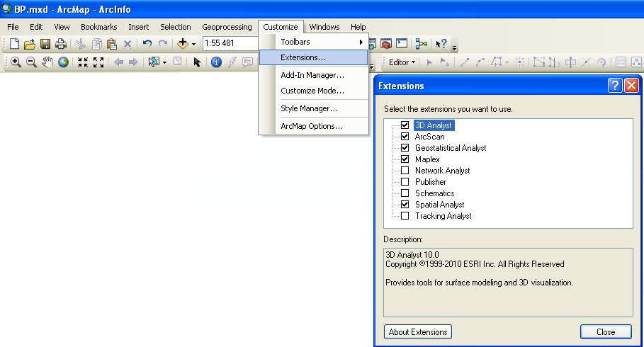Select the Zoom Out magnifier tool

click(31, 62)
